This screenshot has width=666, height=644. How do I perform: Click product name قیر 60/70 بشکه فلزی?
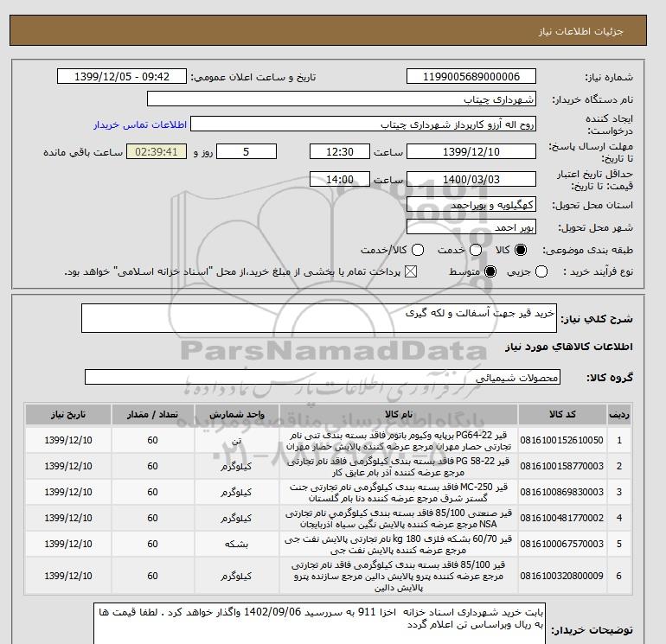coord(399,545)
